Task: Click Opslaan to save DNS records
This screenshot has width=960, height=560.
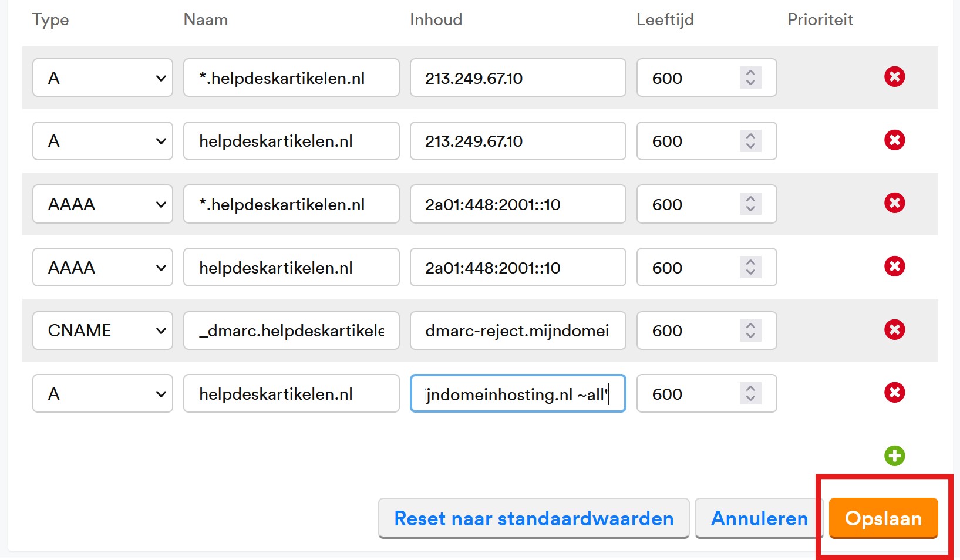Action: click(882, 518)
